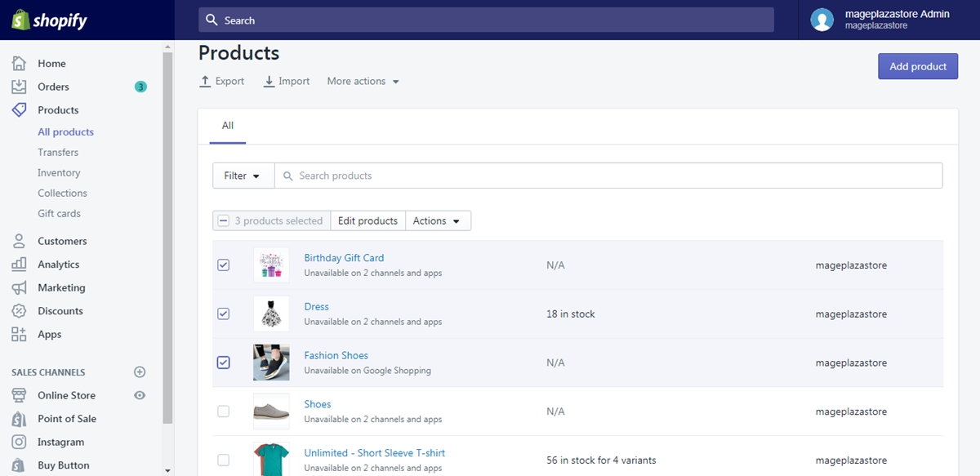Click the Add product button
This screenshot has width=980, height=476.
coord(918,66)
